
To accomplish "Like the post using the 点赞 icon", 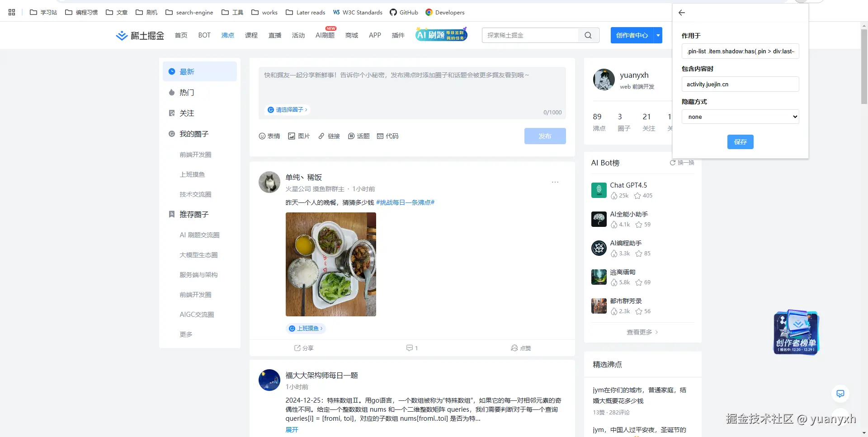I will point(520,348).
